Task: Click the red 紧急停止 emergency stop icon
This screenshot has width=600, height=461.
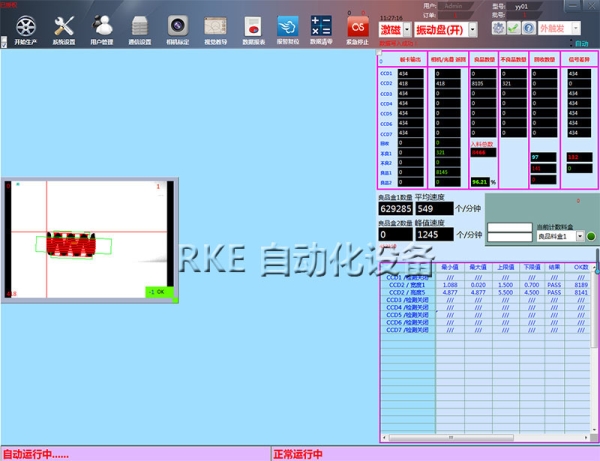Action: click(x=355, y=27)
